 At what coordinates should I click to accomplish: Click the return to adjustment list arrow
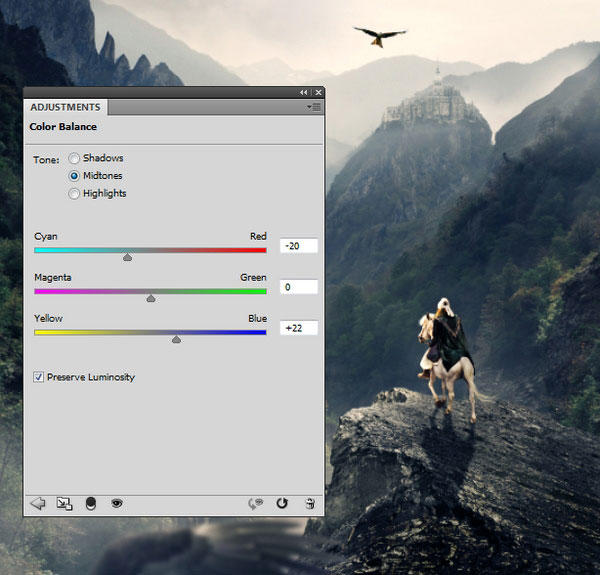(x=38, y=503)
